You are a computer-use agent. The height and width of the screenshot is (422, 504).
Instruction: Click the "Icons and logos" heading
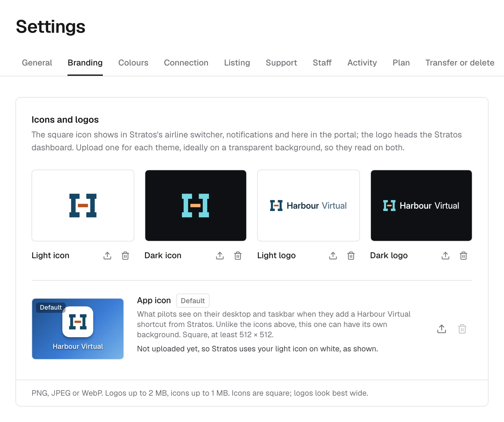tap(65, 119)
